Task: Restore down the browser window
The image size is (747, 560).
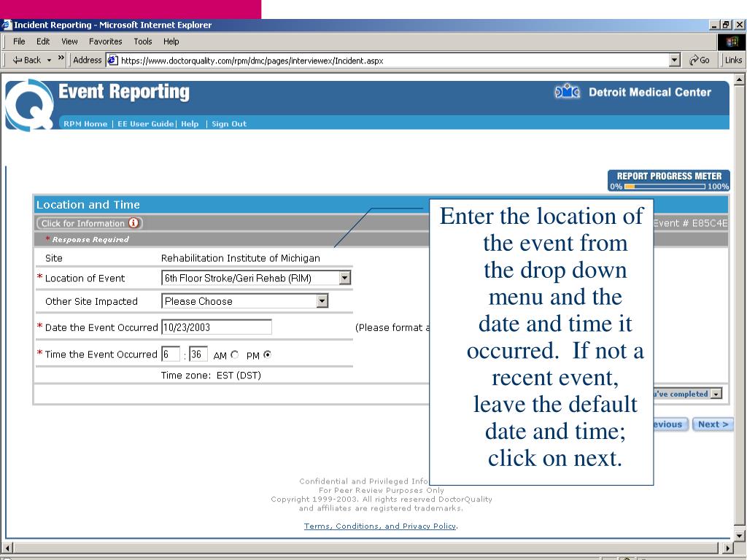Action: pyautogui.click(x=726, y=25)
